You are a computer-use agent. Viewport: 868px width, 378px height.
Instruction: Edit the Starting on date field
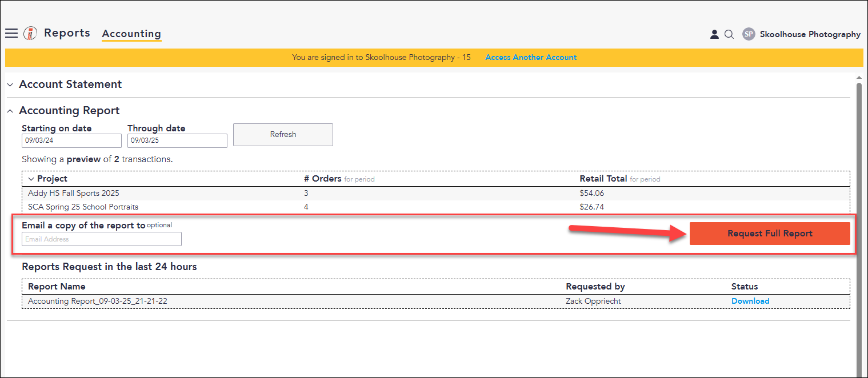71,140
